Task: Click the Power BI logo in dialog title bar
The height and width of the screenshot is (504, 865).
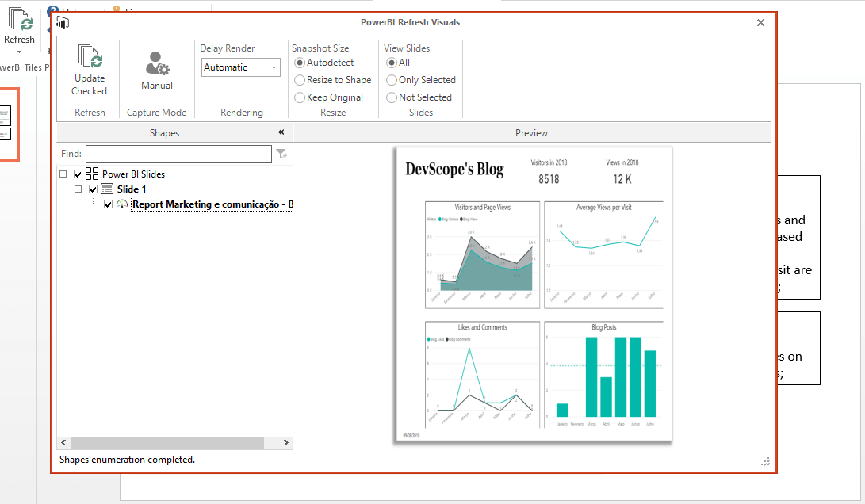Action: click(x=62, y=22)
